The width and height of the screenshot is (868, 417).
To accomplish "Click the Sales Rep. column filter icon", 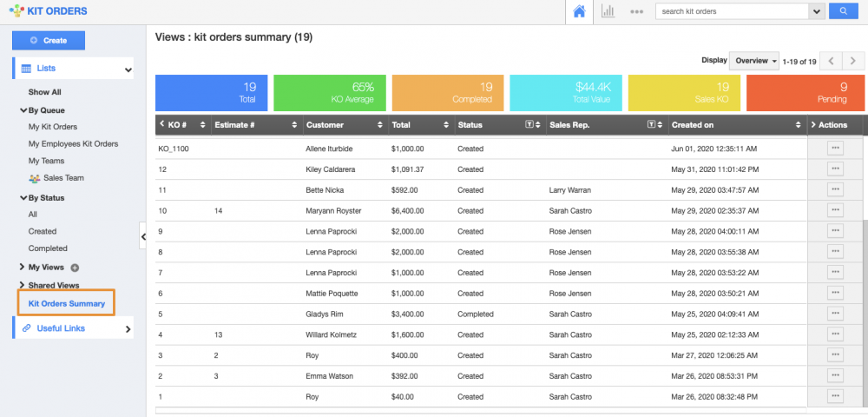I will click(651, 125).
